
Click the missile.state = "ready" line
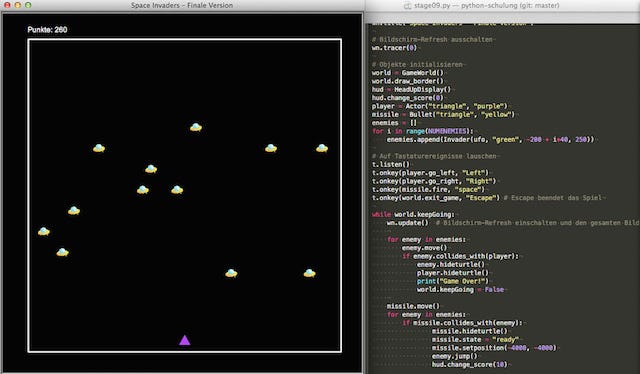(x=476, y=340)
